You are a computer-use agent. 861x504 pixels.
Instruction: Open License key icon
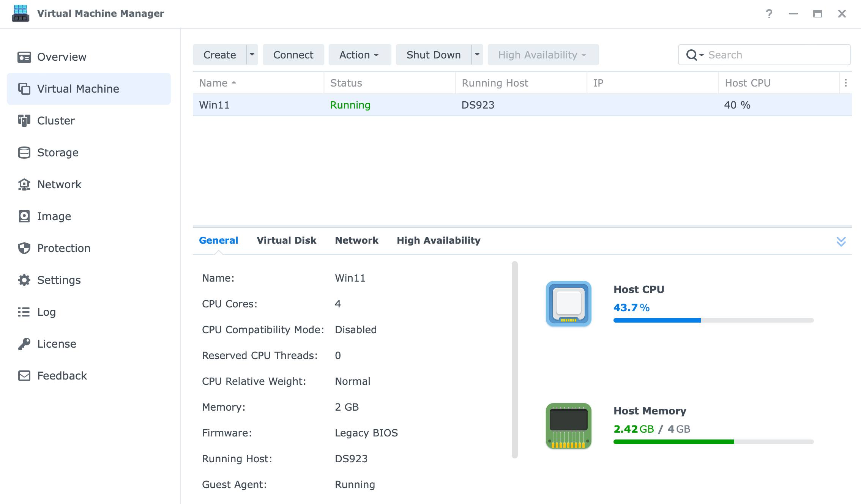pyautogui.click(x=24, y=344)
